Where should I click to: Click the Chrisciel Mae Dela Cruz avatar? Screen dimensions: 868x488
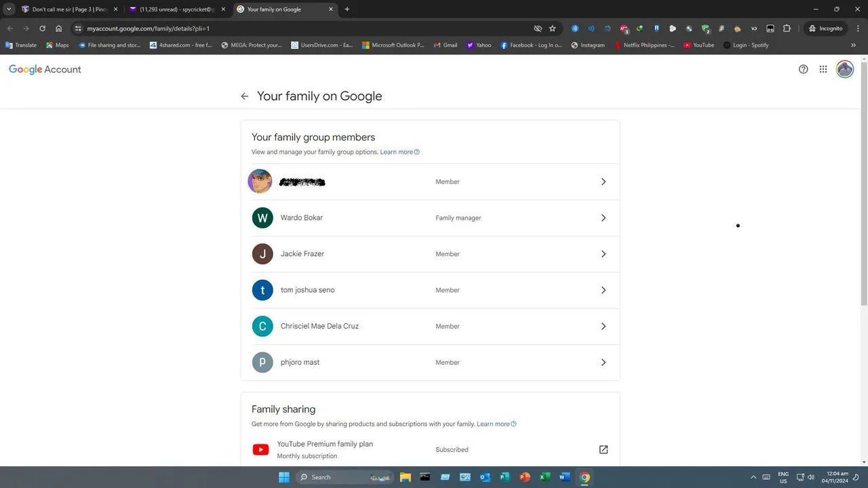[x=262, y=326]
